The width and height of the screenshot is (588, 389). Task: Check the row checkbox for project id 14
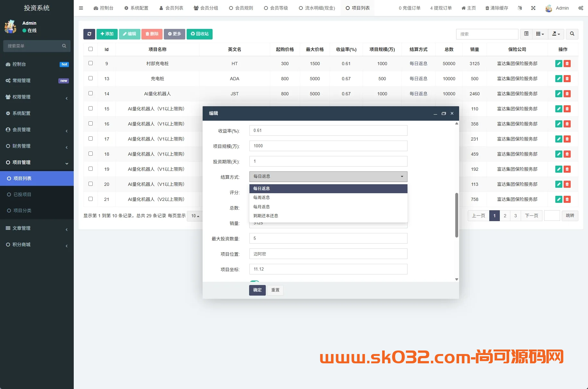[90, 93]
